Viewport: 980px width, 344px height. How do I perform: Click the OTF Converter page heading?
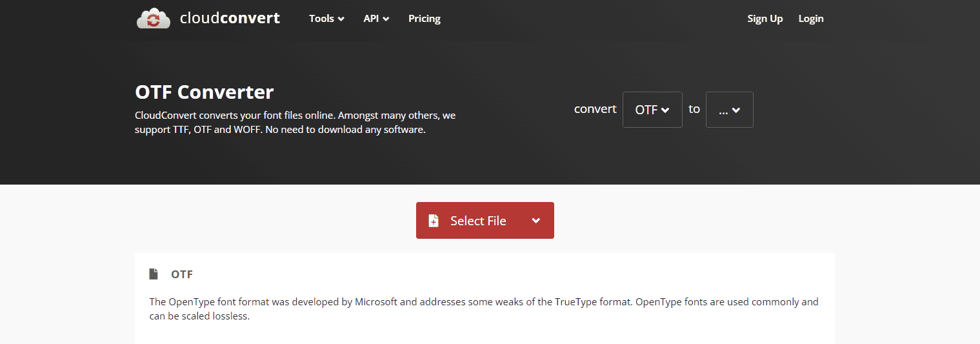205,92
